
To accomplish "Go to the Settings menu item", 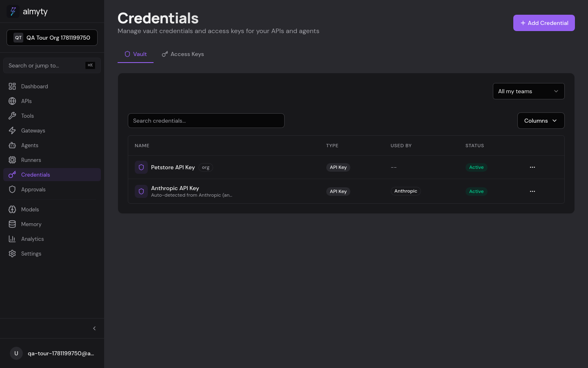I will pos(52,254).
